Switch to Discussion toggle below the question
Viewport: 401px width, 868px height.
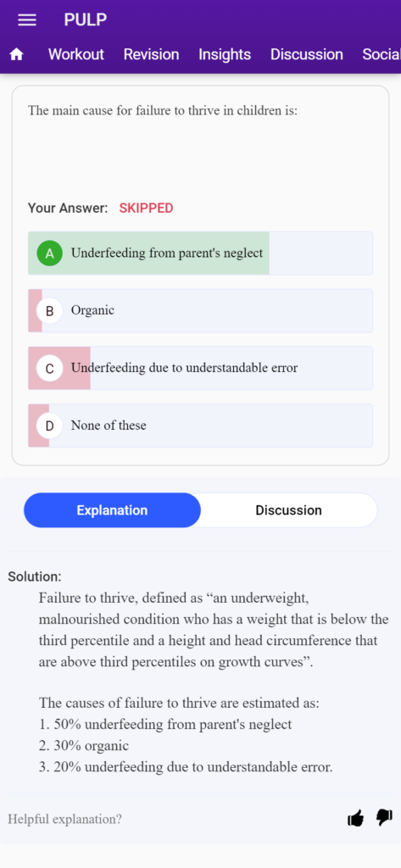(288, 510)
